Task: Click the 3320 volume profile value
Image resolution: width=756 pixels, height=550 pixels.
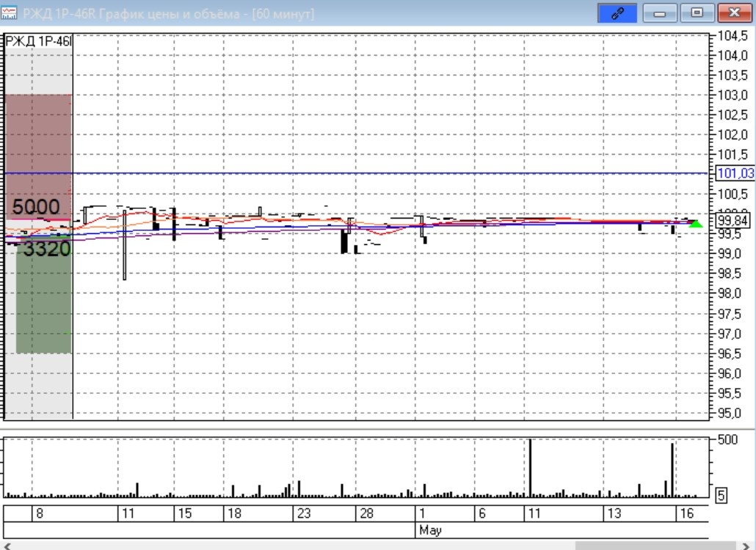Action: pos(47,249)
